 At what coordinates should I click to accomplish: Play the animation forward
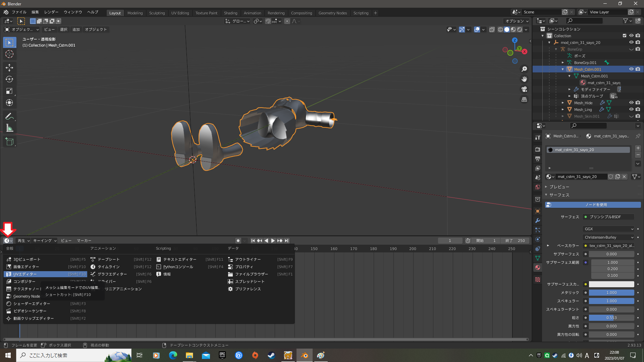(x=273, y=241)
